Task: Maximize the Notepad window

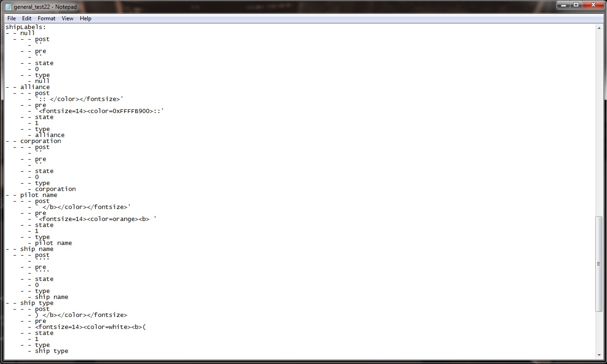Action: pyautogui.click(x=576, y=6)
